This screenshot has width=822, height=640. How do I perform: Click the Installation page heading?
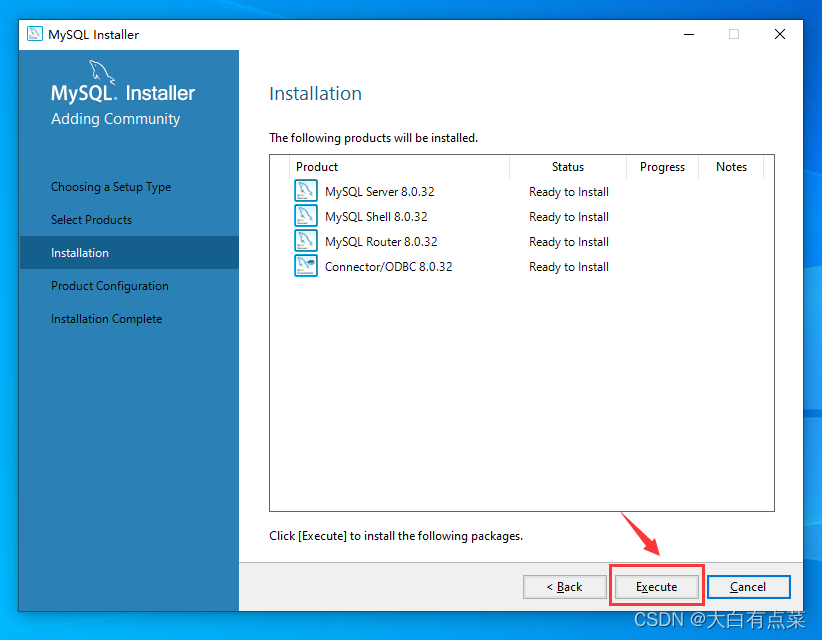pyautogui.click(x=316, y=93)
